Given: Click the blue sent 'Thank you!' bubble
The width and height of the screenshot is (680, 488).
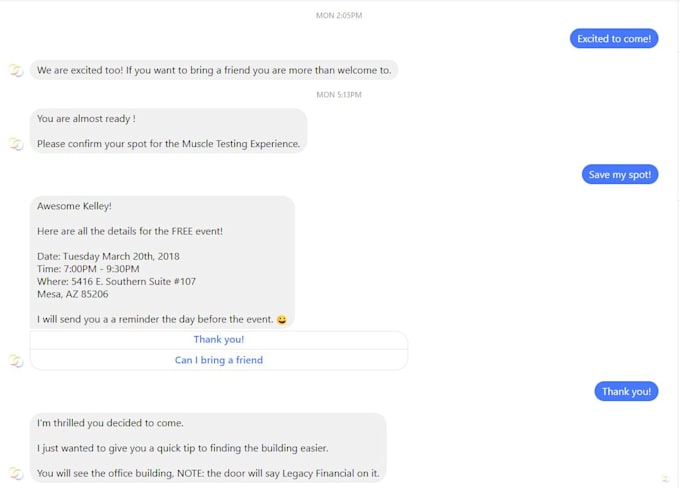Looking at the screenshot, I should tap(626, 392).
